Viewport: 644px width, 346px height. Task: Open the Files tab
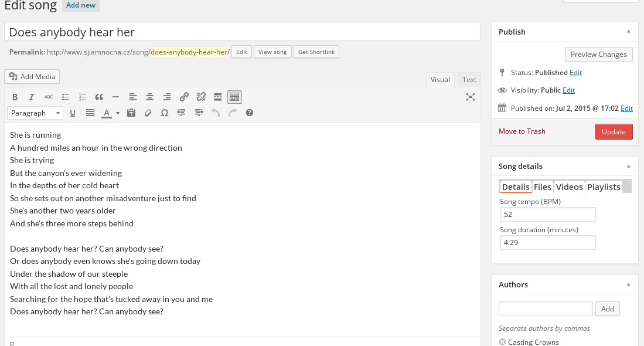tap(542, 187)
